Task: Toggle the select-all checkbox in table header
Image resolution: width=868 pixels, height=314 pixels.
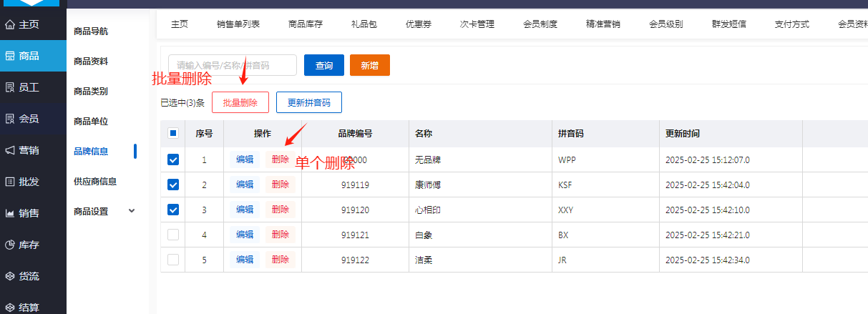Action: [173, 133]
